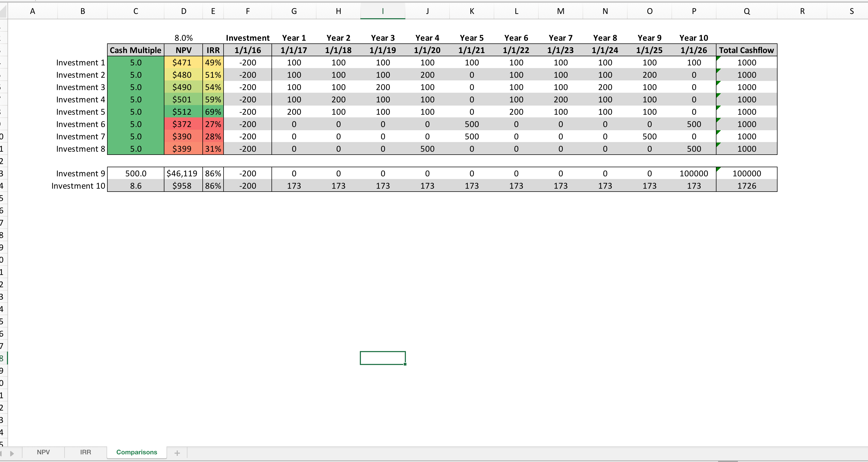Click the $958 NPV cell

tap(183, 186)
